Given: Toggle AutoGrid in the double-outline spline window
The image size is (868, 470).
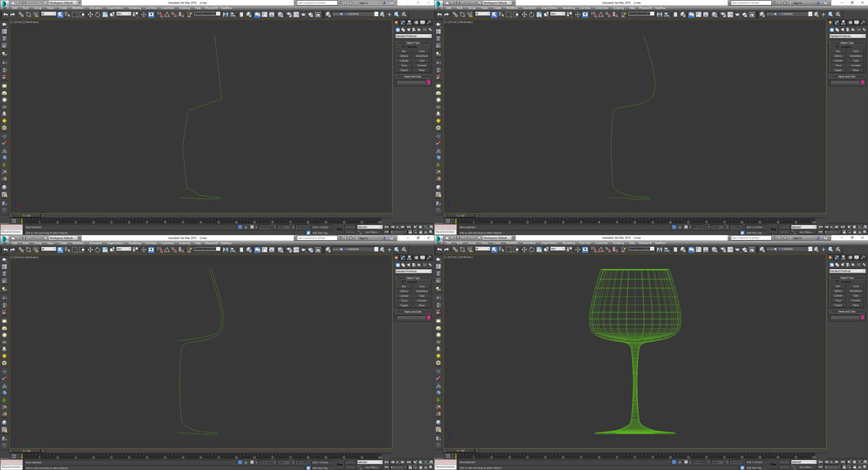Looking at the screenshot, I should click(x=404, y=282).
